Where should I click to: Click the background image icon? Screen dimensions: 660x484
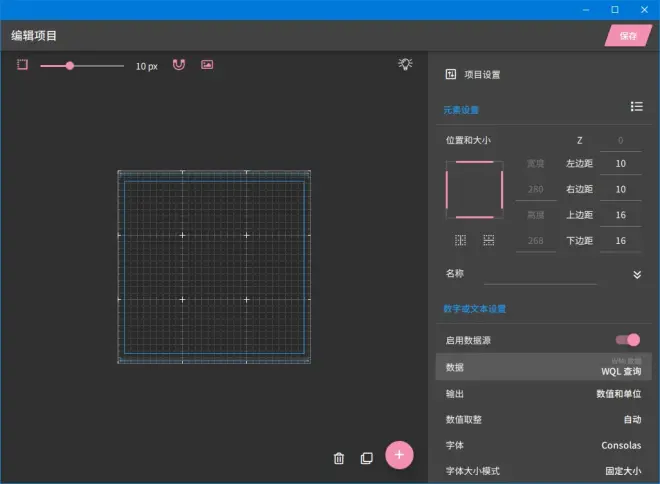pos(207,65)
